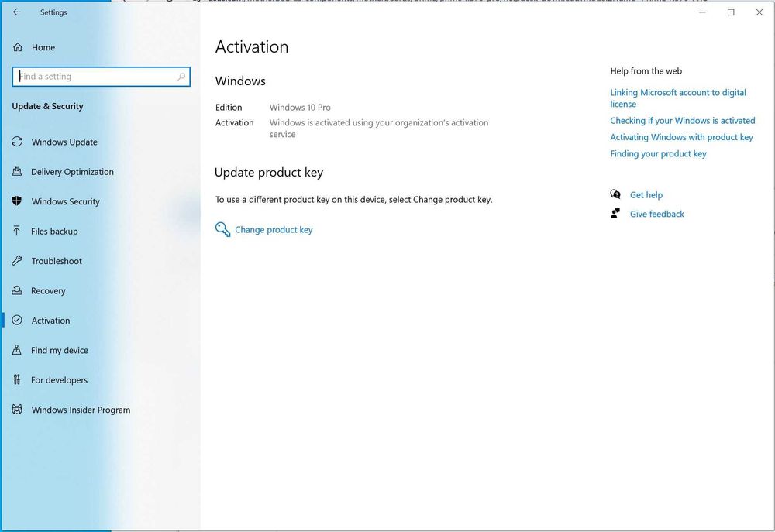The image size is (775, 532).
Task: Click the Give feedback link
Action: tap(657, 214)
